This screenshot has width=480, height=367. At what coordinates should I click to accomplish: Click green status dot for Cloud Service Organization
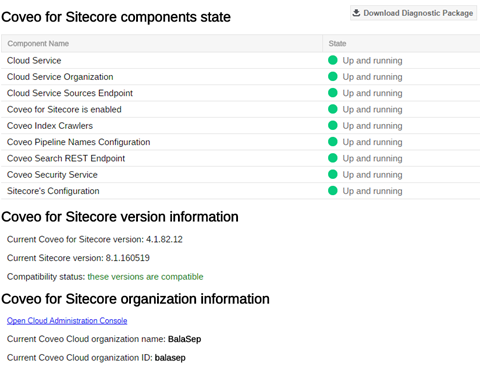click(333, 76)
